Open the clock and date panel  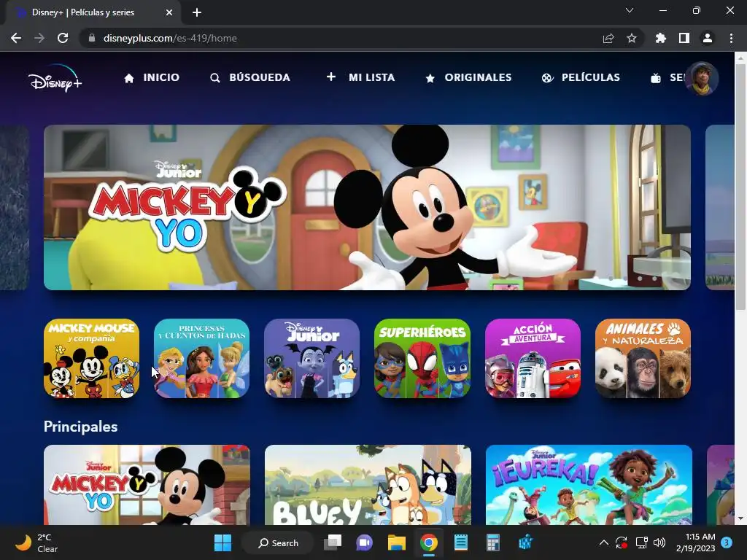695,542
